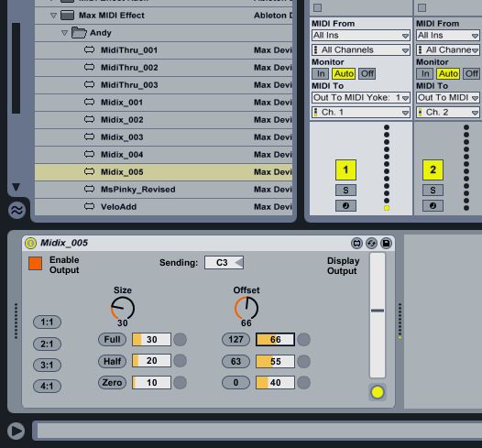Viewport: 482px width, 448px height.
Task: Click the Midix_005 save preset disk icon
Action: pyautogui.click(x=386, y=244)
